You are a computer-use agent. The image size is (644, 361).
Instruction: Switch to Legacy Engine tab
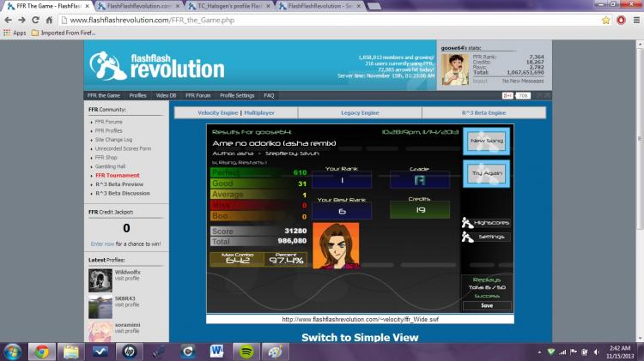360,113
